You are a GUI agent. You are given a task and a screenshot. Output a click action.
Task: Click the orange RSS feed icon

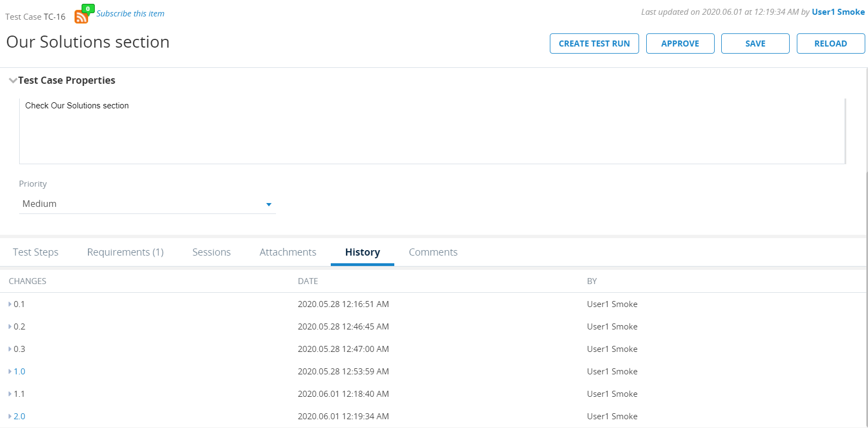(x=81, y=17)
